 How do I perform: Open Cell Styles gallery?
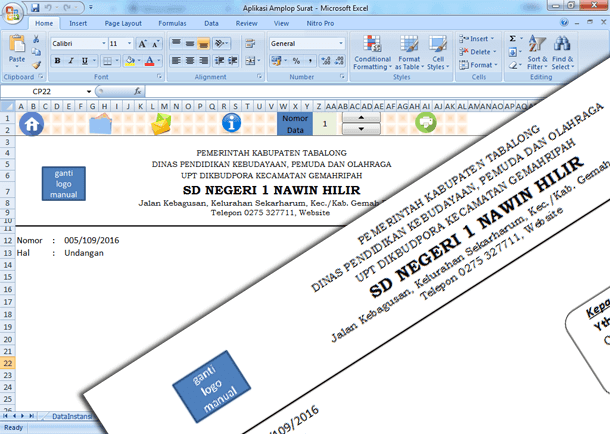438,52
